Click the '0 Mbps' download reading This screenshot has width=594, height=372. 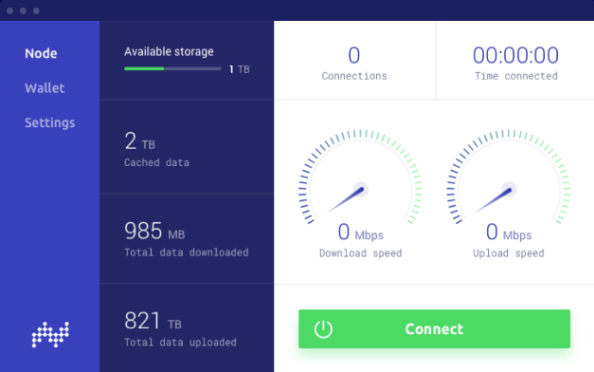coord(361,232)
